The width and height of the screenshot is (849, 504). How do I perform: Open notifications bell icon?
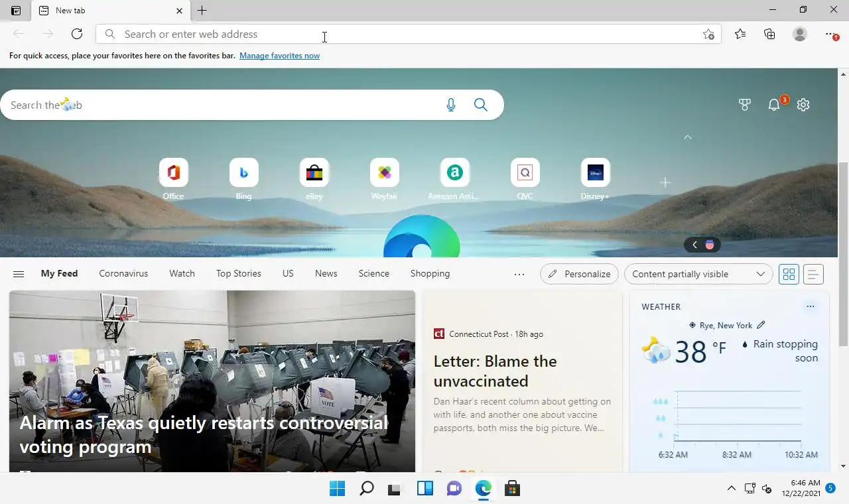pyautogui.click(x=774, y=105)
